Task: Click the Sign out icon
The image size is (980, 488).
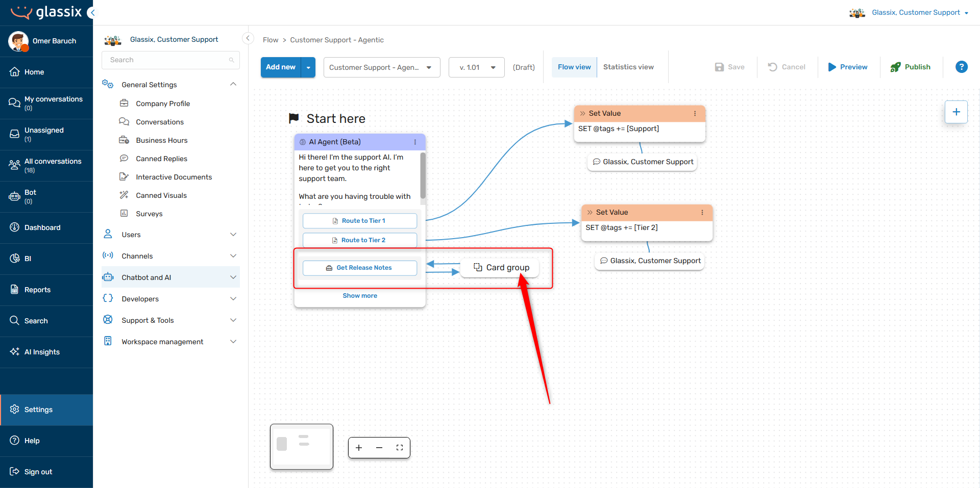Action: click(x=14, y=472)
